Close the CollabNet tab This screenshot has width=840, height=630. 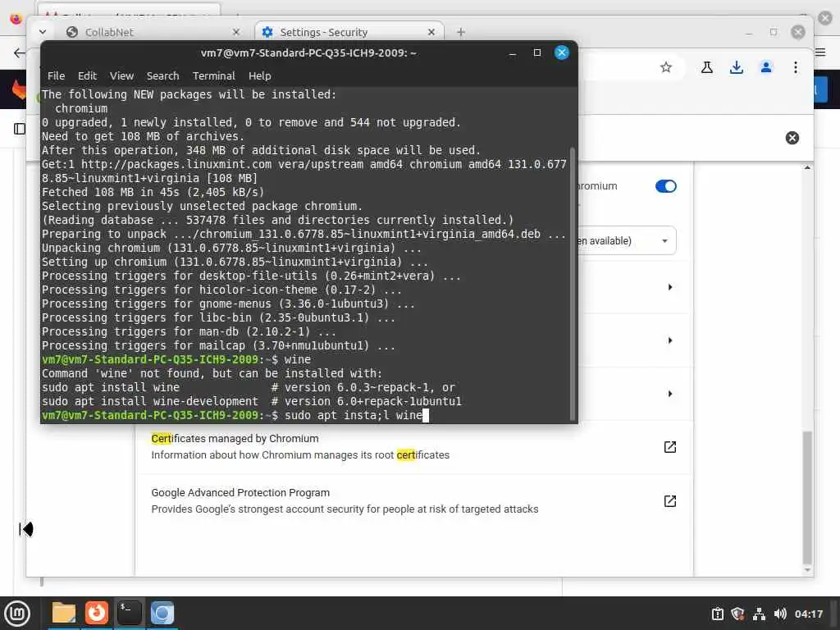pos(235,32)
